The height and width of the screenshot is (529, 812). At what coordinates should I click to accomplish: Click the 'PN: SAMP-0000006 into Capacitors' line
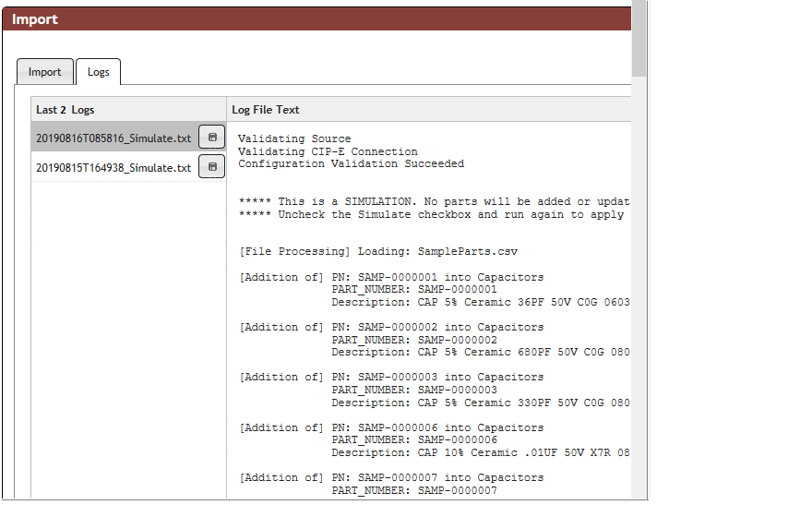pyautogui.click(x=391, y=428)
